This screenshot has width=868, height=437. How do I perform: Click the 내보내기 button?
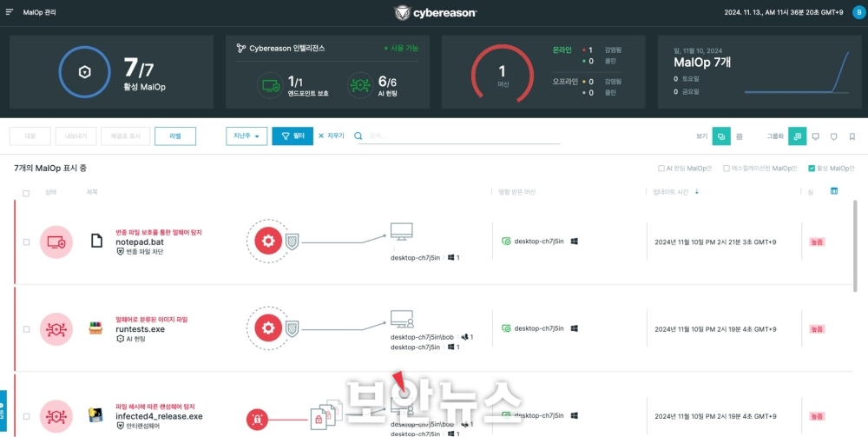pos(76,136)
